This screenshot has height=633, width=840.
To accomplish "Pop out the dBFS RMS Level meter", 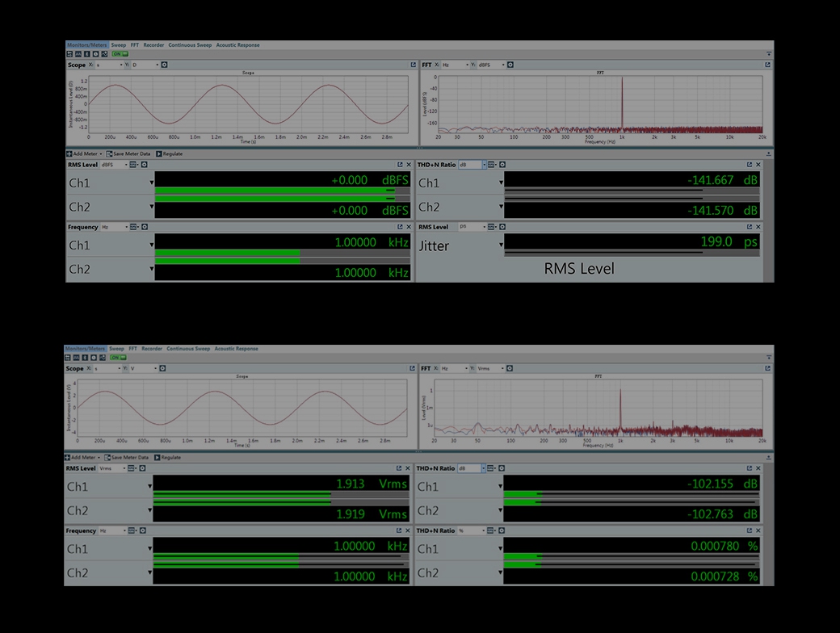I will (x=400, y=165).
